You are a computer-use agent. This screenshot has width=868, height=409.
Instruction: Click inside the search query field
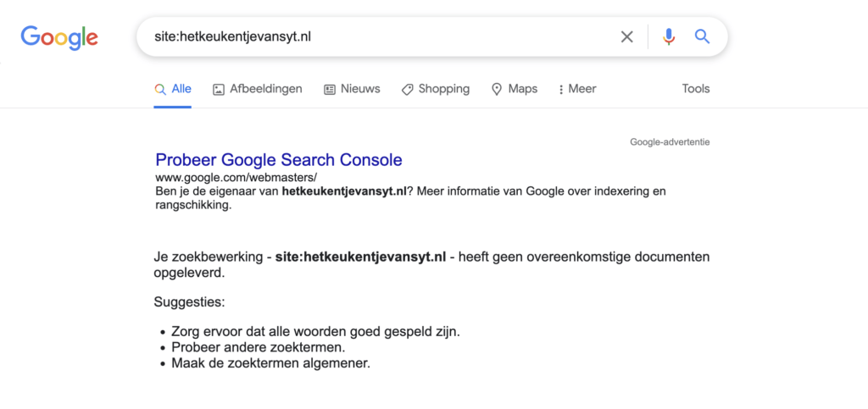click(x=382, y=37)
